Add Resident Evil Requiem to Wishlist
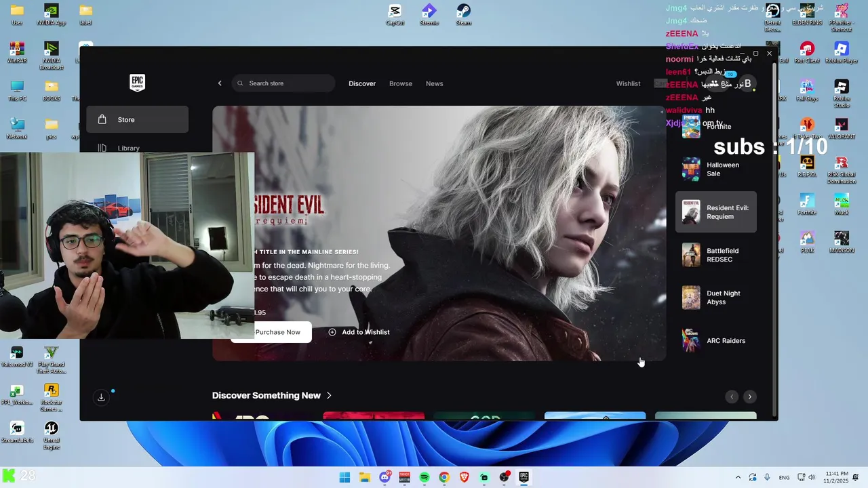868x488 pixels. click(x=359, y=332)
